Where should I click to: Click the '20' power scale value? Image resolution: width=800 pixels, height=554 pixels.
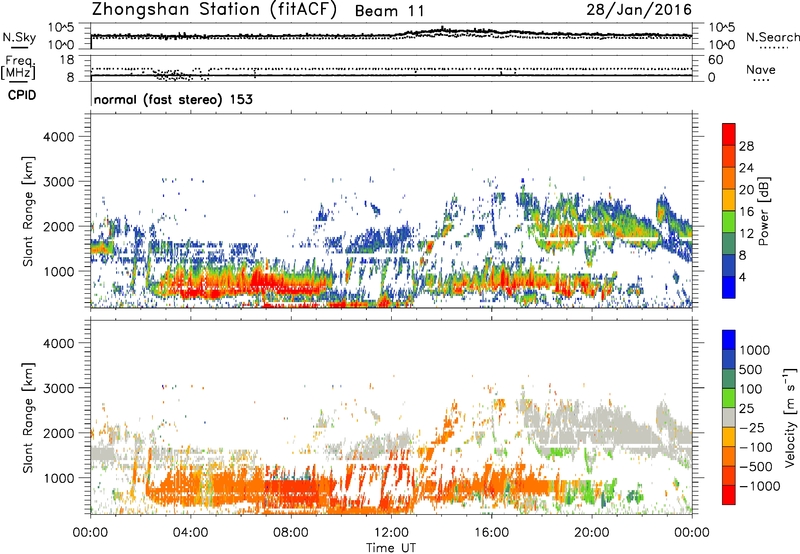pyautogui.click(x=746, y=190)
